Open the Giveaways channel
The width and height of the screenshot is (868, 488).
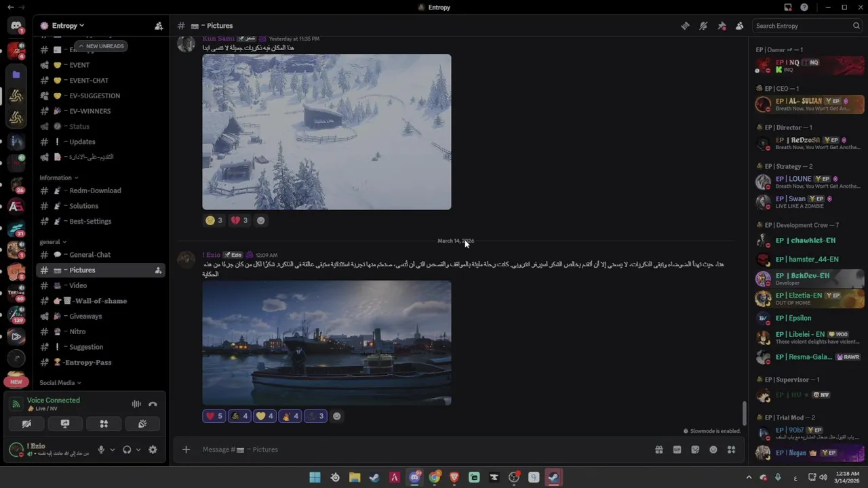pos(101,317)
